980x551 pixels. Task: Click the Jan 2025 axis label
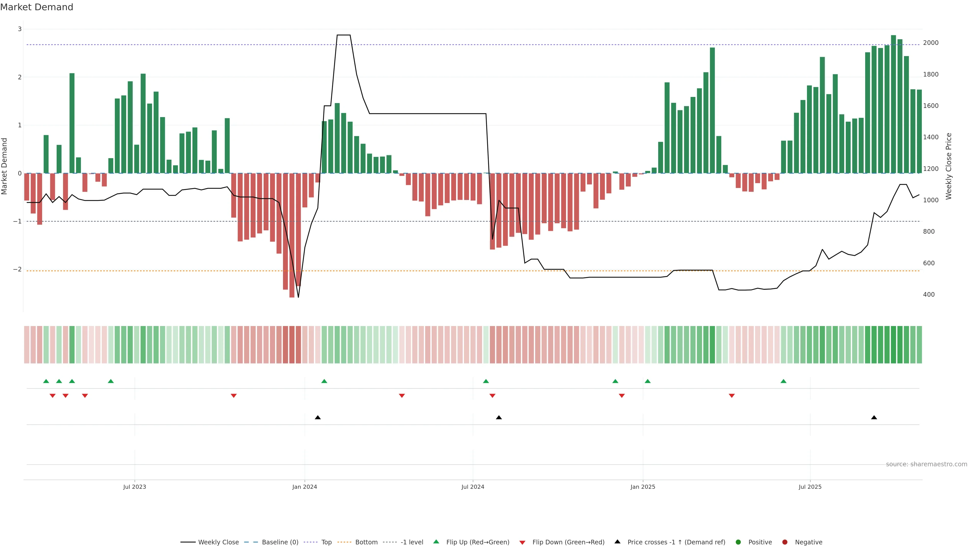tap(643, 487)
